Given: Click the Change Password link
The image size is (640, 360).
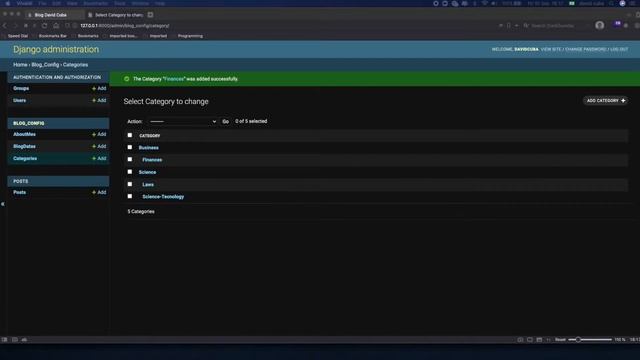Looking at the screenshot, I should [x=586, y=49].
